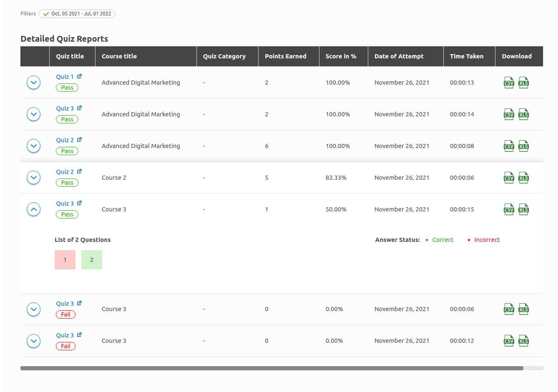Screen dimensions: 558x392
Task: Expand the Quiz 1 row details
Action: pos(33,83)
